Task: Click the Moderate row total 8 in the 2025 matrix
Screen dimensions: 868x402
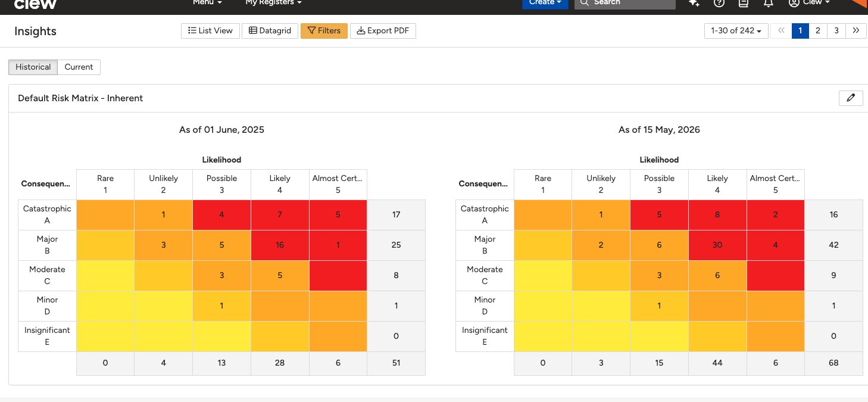Action: (x=396, y=275)
